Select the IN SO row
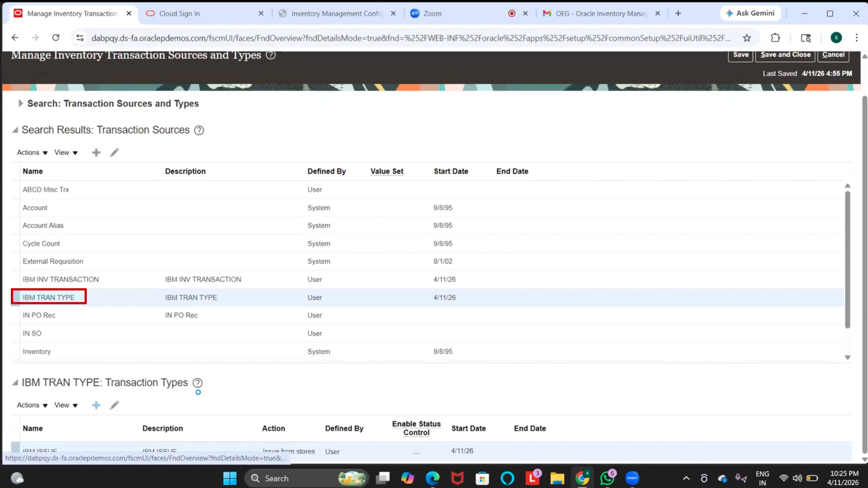The width and height of the screenshot is (868, 488). coord(427,333)
